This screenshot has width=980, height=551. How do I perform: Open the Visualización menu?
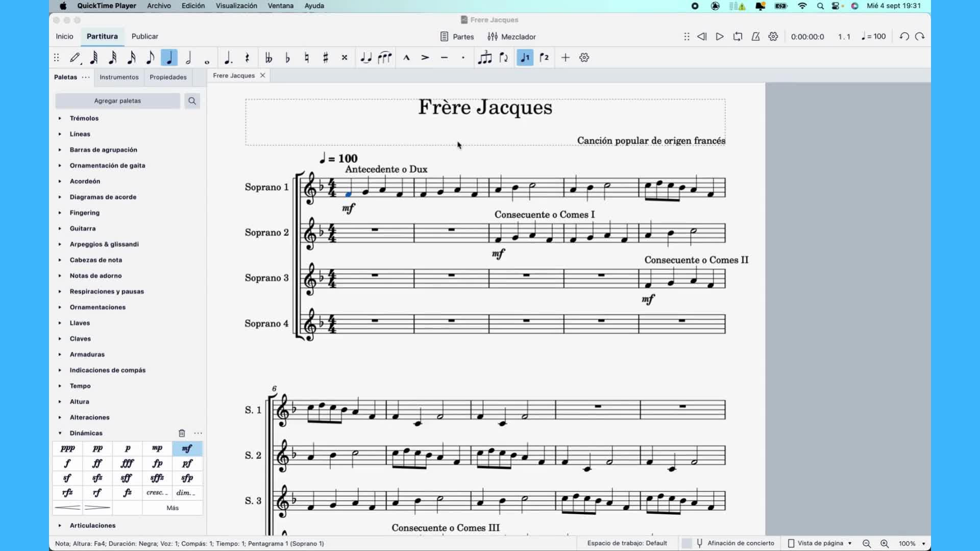click(236, 6)
